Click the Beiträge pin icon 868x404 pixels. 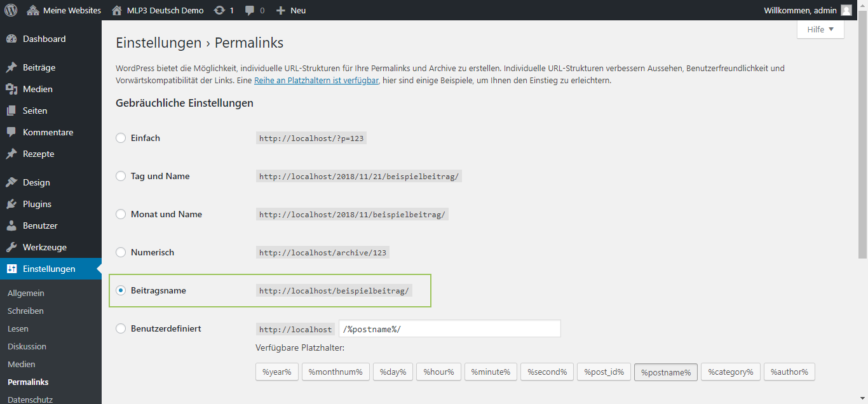click(x=11, y=67)
